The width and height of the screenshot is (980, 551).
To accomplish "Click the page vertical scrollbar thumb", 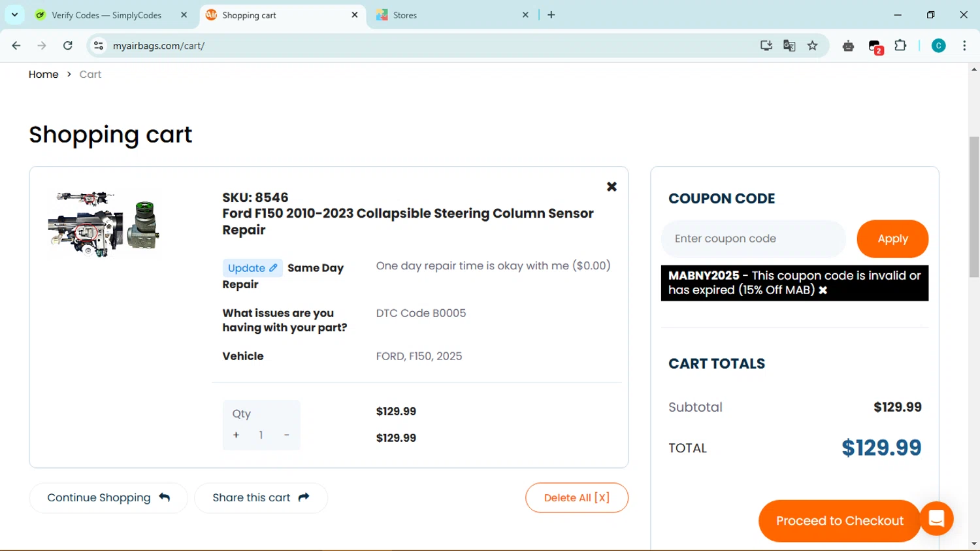I will coord(974,207).
